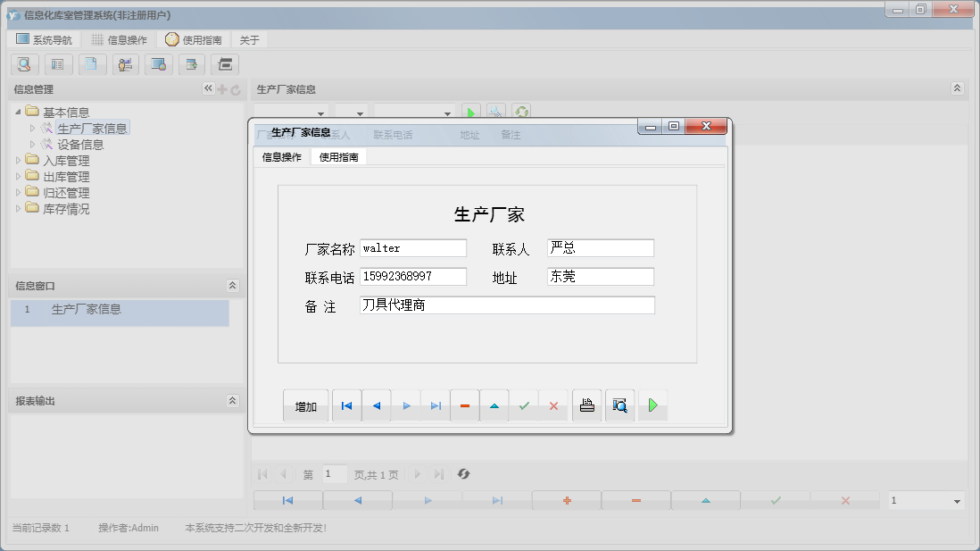The image size is (980, 551).
Task: Open print preview via the magnifier icon in dialog
Action: [x=619, y=405]
